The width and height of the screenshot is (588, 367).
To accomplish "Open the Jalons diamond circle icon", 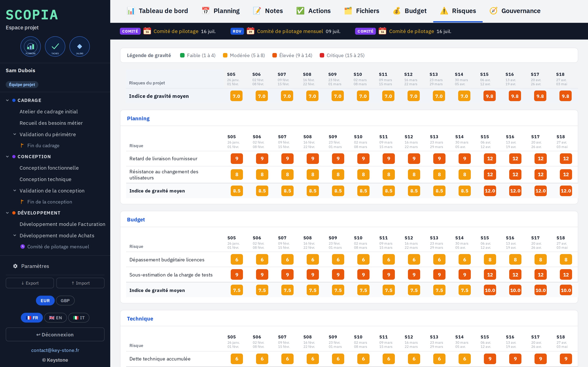I will click(x=79, y=47).
